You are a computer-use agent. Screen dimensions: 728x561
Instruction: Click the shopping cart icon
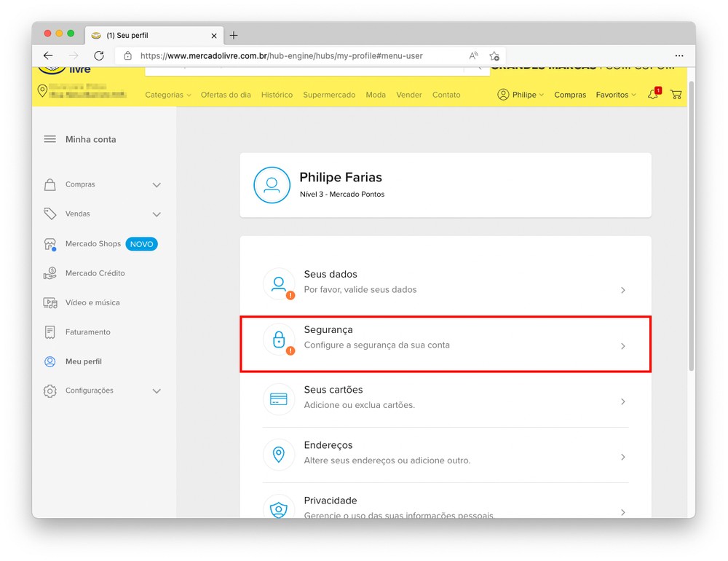coord(676,95)
